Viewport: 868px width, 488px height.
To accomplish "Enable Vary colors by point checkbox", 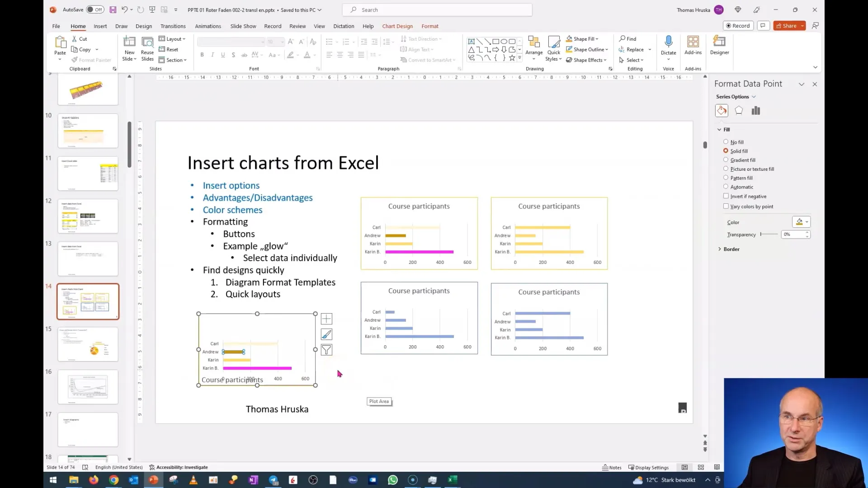I will point(726,206).
